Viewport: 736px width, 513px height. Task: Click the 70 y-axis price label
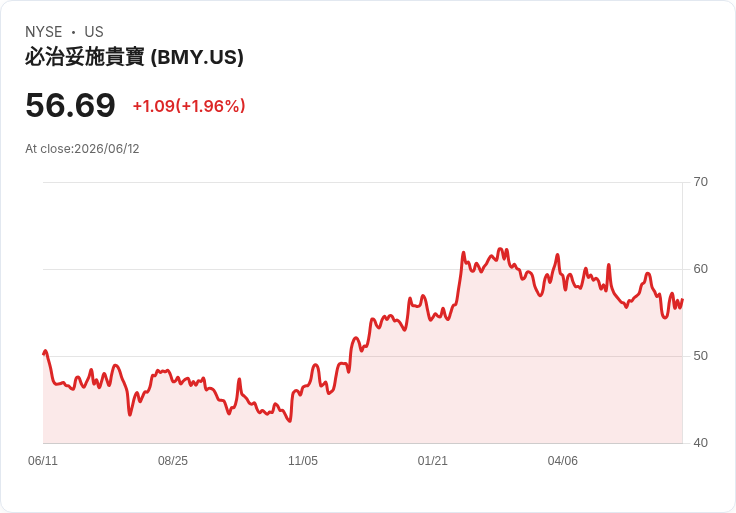point(700,182)
